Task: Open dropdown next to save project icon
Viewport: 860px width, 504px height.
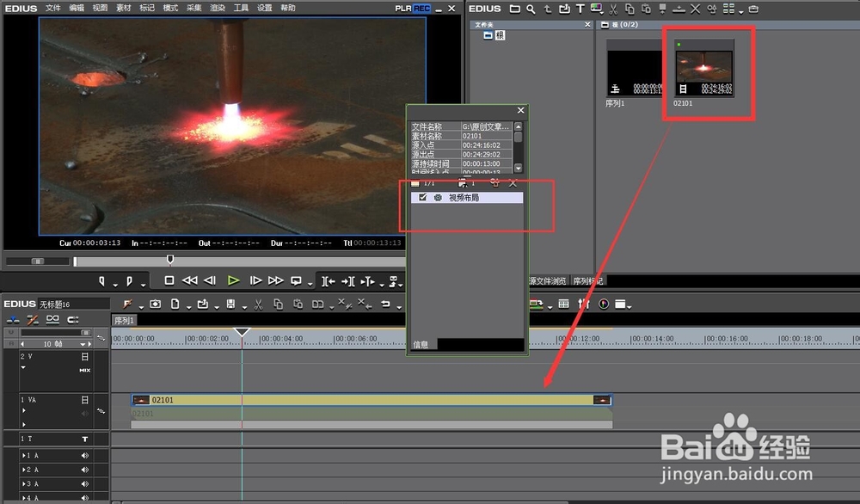Action: point(244,307)
